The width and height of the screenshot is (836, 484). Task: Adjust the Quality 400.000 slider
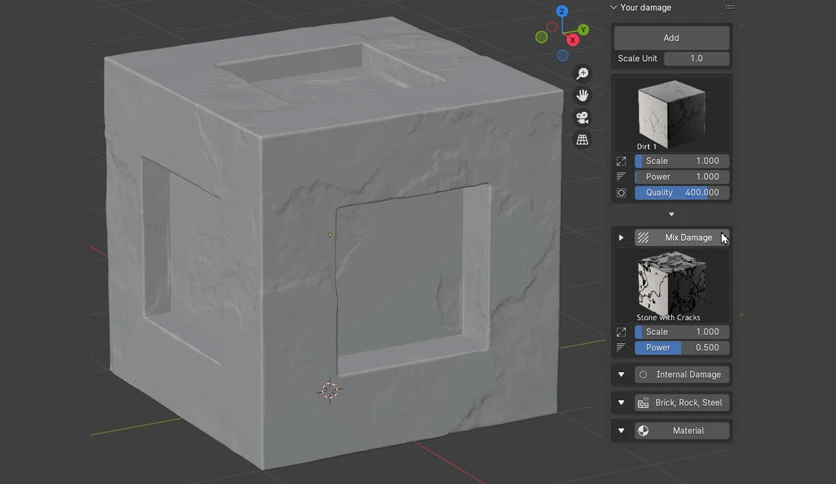(682, 192)
